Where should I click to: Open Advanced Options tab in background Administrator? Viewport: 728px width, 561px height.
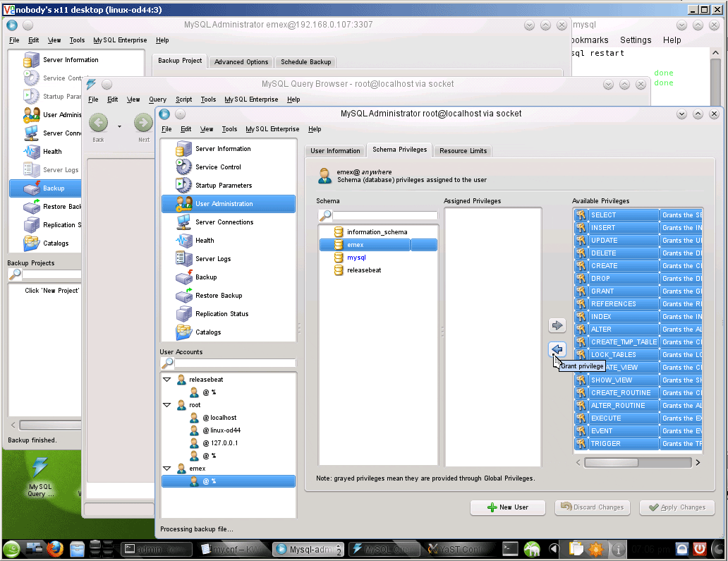coord(241,62)
